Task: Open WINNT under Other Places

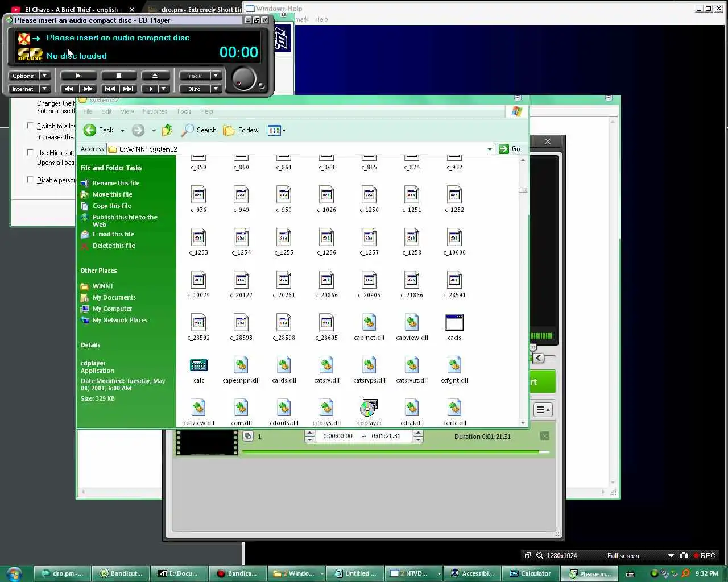Action: click(x=102, y=286)
